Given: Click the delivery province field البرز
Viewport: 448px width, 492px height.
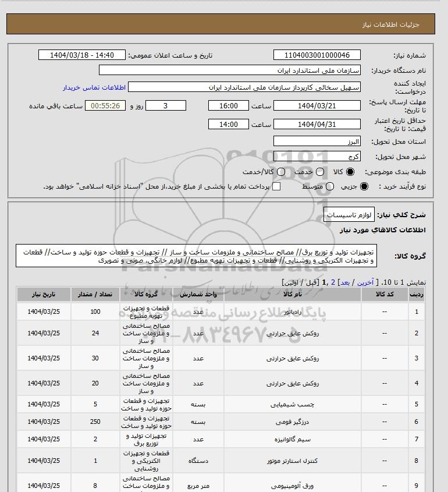Looking at the screenshot, I should [x=317, y=141].
